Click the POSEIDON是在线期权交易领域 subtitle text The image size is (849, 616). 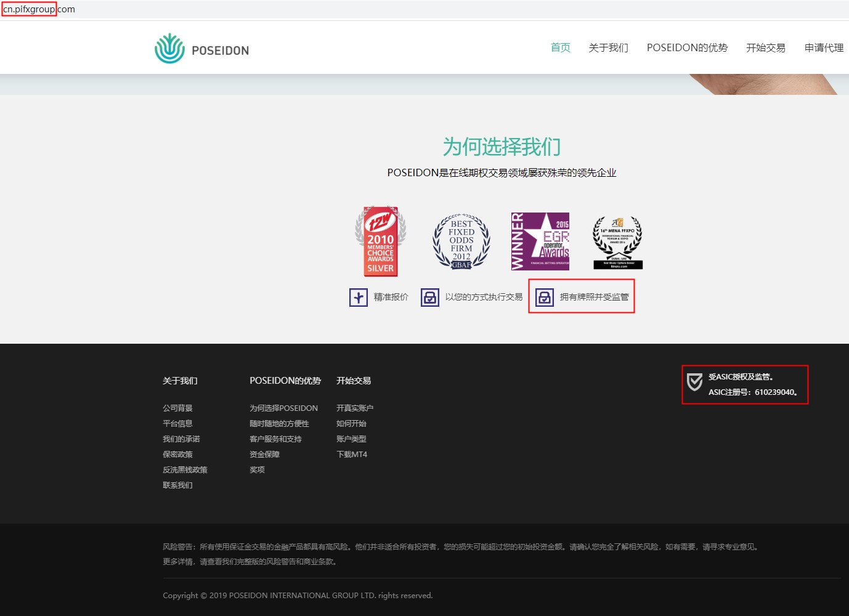502,172
